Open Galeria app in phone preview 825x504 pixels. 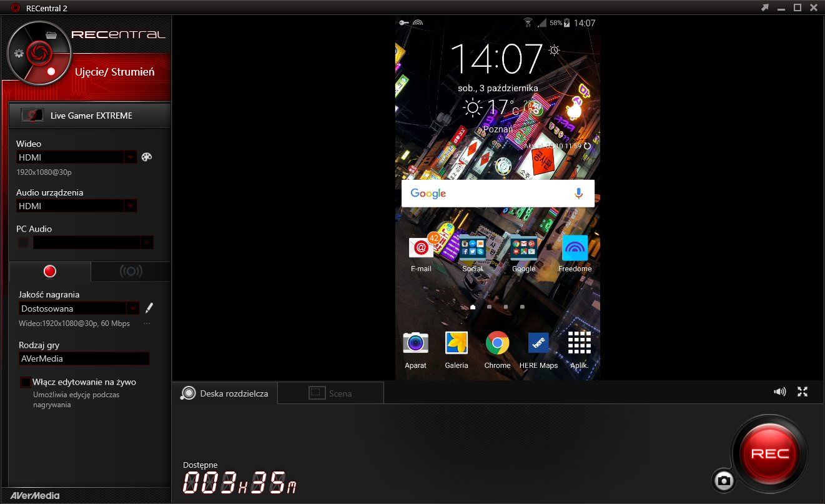[457, 349]
